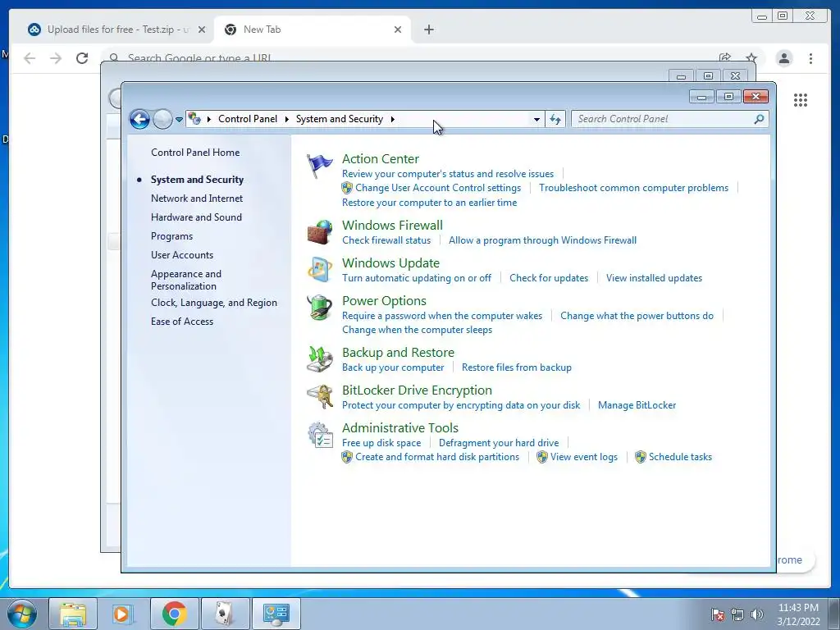
Task: Open the Backup and Restore icon
Action: point(320,359)
